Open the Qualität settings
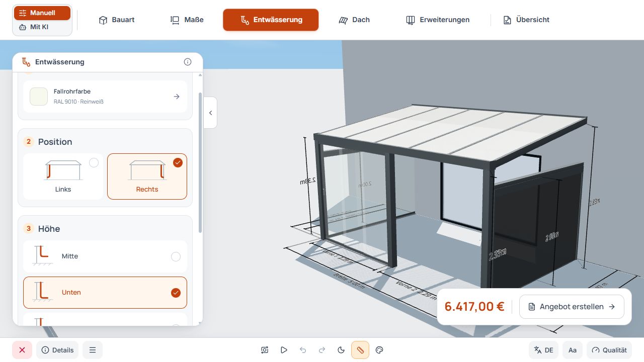Viewport: 644px width, 362px height. 609,350
